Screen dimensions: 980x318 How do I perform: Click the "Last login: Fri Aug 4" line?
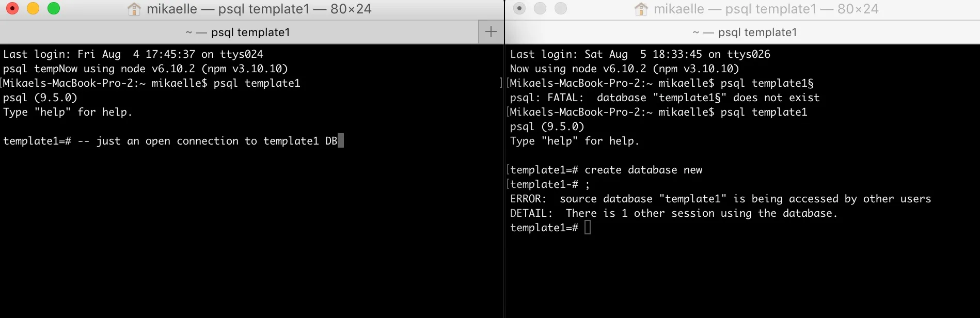133,54
